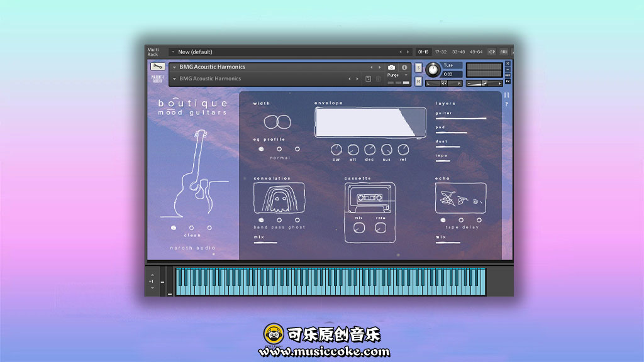The height and width of the screenshot is (362, 644).
Task: Adjust the tape layer slider
Action: pos(443,161)
